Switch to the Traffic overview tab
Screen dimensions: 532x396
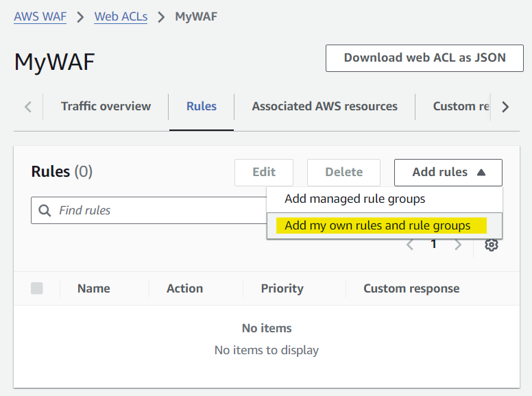point(106,106)
